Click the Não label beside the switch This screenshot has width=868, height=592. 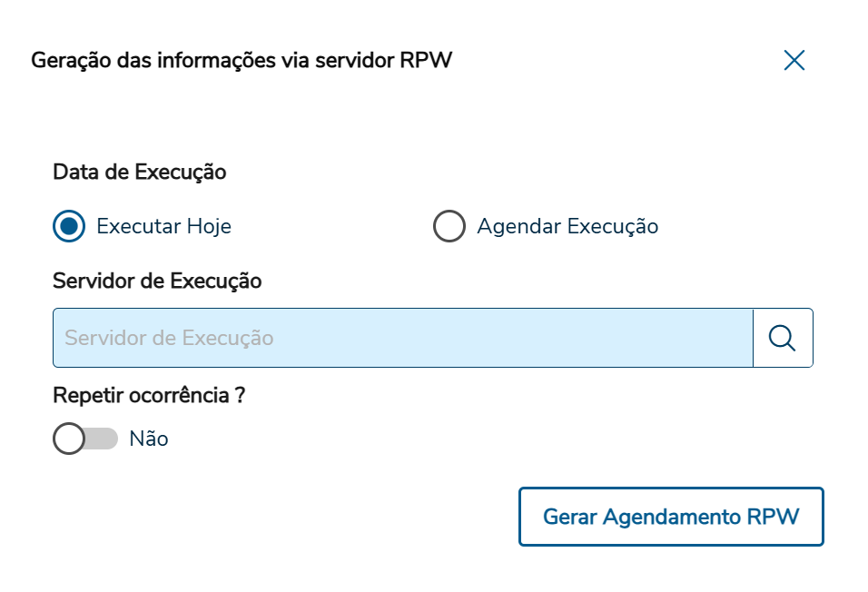[149, 439]
